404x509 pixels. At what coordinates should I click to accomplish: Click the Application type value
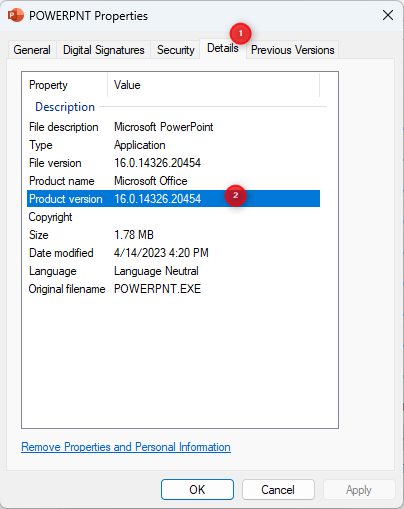click(x=140, y=145)
